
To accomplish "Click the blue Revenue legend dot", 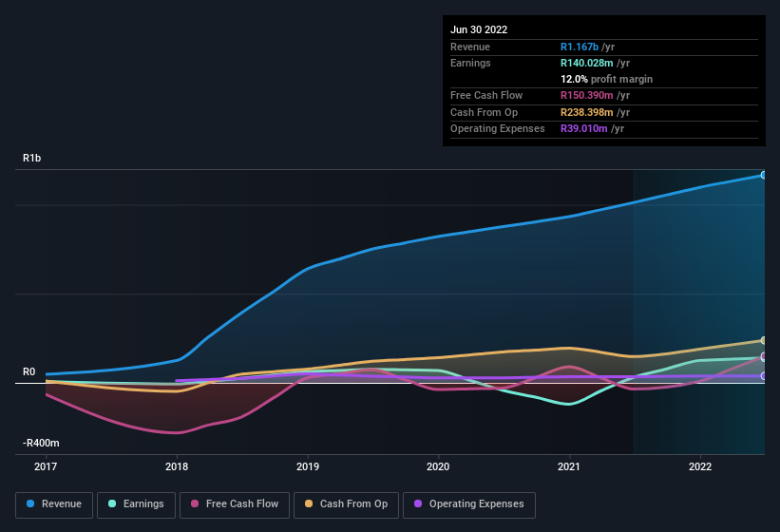I will coord(31,503).
